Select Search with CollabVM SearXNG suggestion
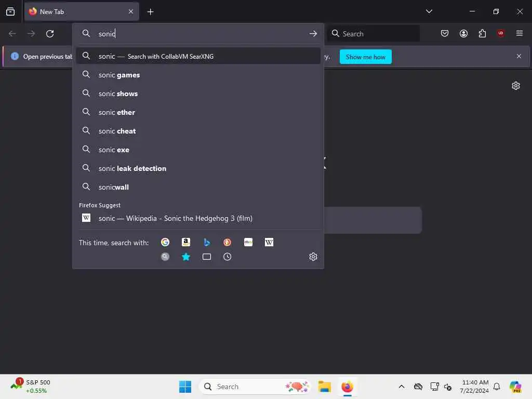532x399 pixels. 198,56
